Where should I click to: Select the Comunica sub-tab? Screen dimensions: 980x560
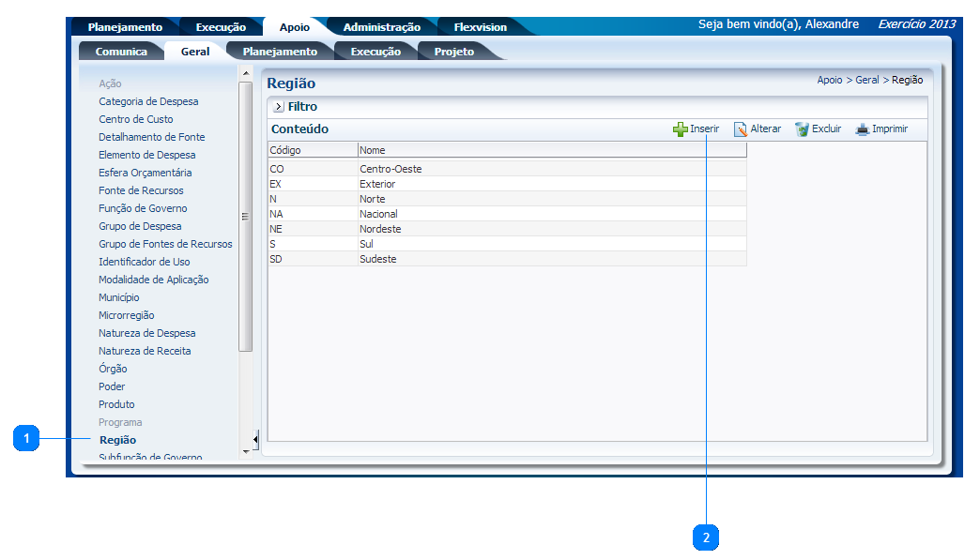click(121, 52)
